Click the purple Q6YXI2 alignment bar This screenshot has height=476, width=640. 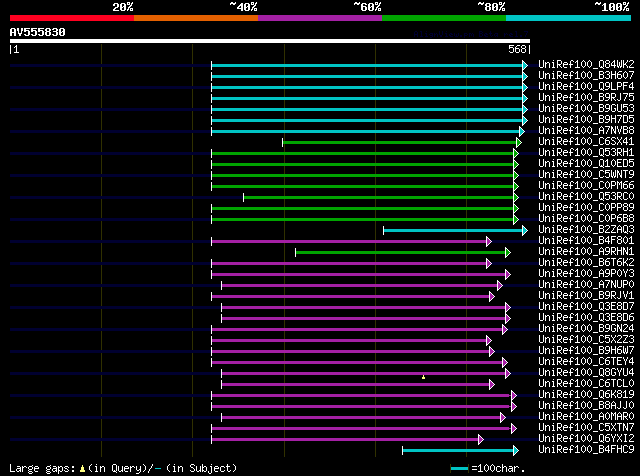(x=347, y=440)
